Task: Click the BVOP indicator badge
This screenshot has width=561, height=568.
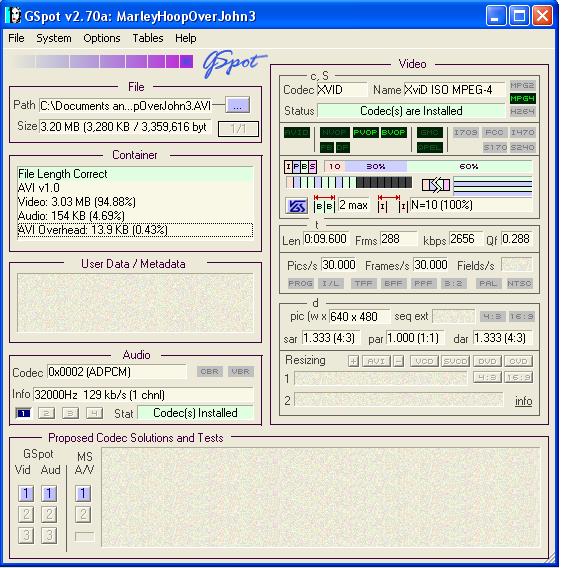Action: pyautogui.click(x=393, y=133)
